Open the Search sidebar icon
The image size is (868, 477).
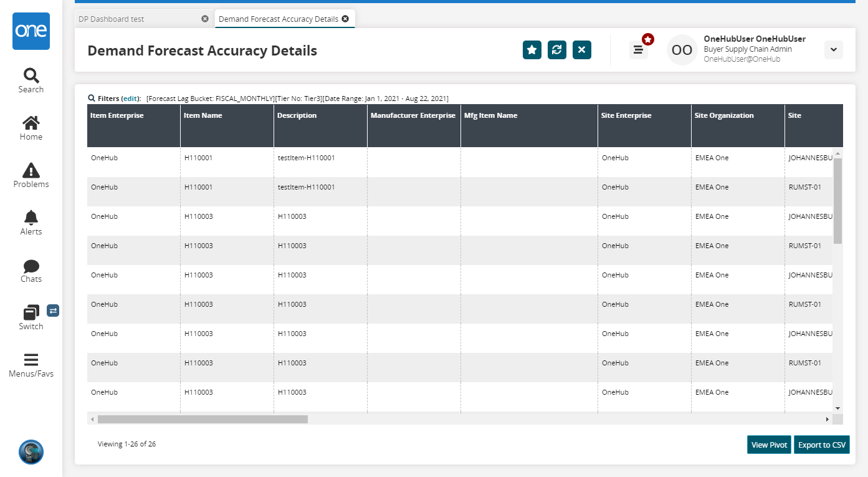tap(31, 76)
